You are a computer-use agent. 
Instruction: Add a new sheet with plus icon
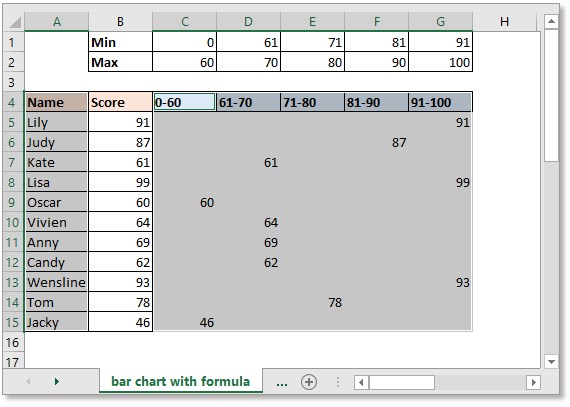pos(309,382)
